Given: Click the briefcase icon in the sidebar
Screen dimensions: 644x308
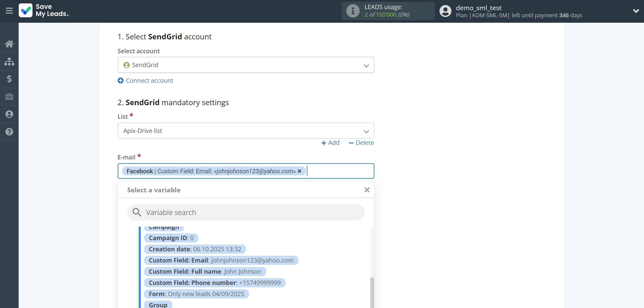Looking at the screenshot, I should pyautogui.click(x=9, y=97).
